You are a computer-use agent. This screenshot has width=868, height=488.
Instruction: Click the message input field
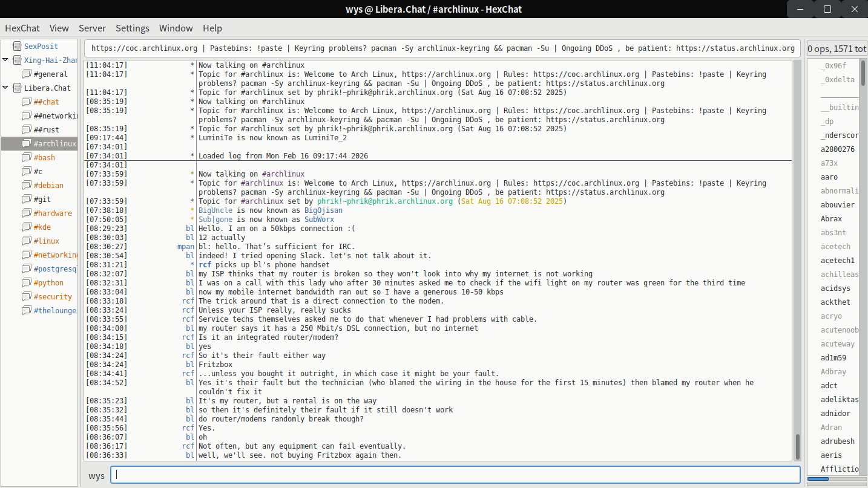(x=455, y=475)
